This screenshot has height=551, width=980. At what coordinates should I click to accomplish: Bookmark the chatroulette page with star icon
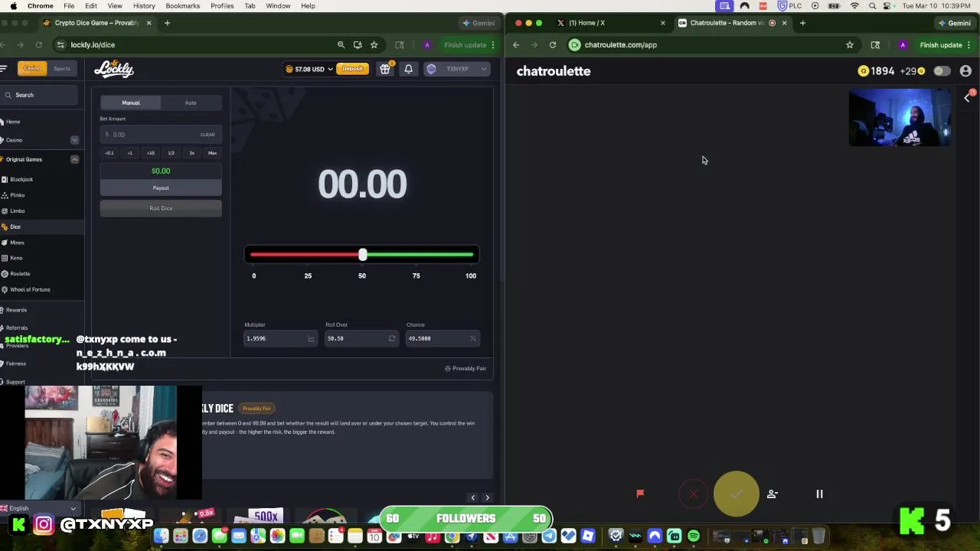849,45
